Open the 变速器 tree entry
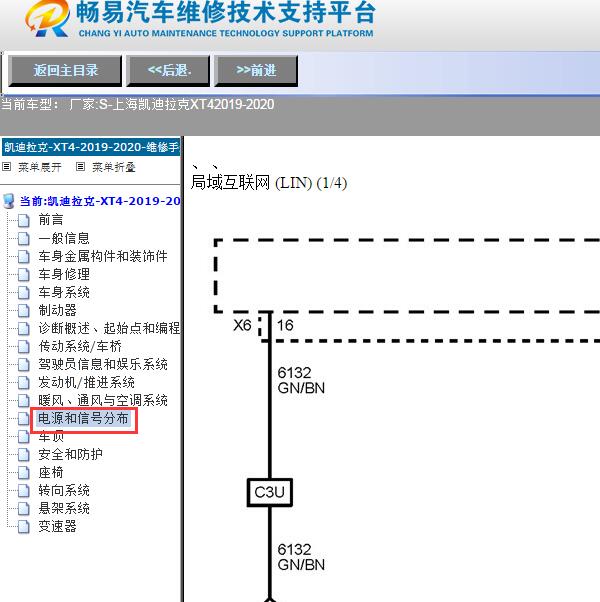 point(57,527)
